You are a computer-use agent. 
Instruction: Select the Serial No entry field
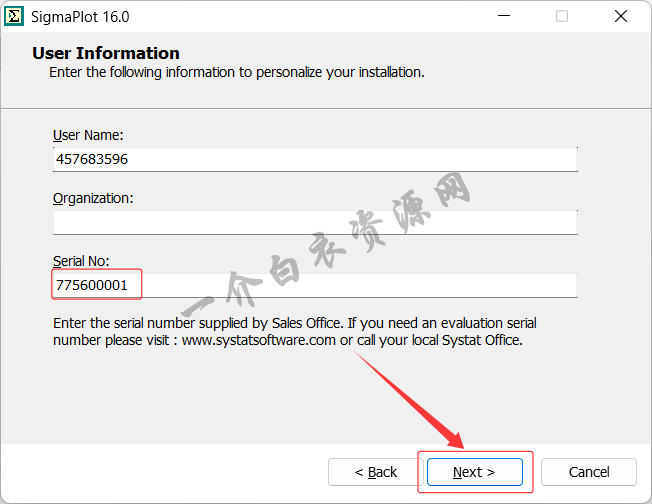pos(315,286)
